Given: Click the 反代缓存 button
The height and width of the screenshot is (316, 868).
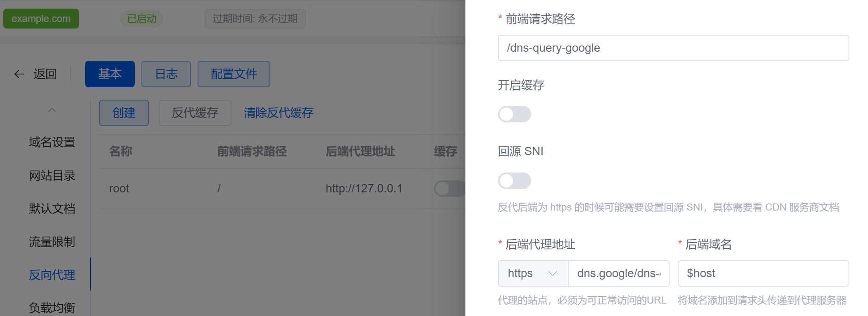Looking at the screenshot, I should (195, 113).
